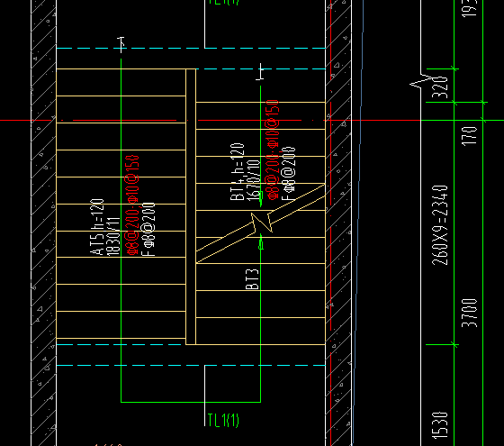The image size is (504, 446).
Task: Pick the FΦ8@200 text beside AT5 notes
Action: click(x=148, y=229)
